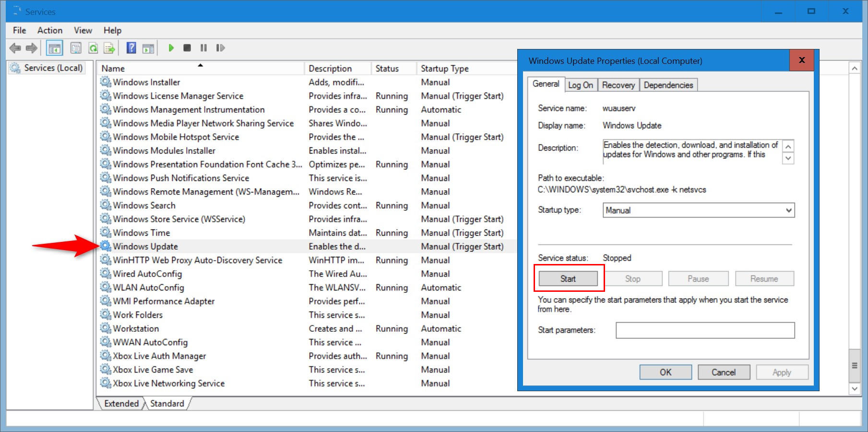Toggle the Show/Hide Action Pane icon
The height and width of the screenshot is (432, 868).
(149, 48)
